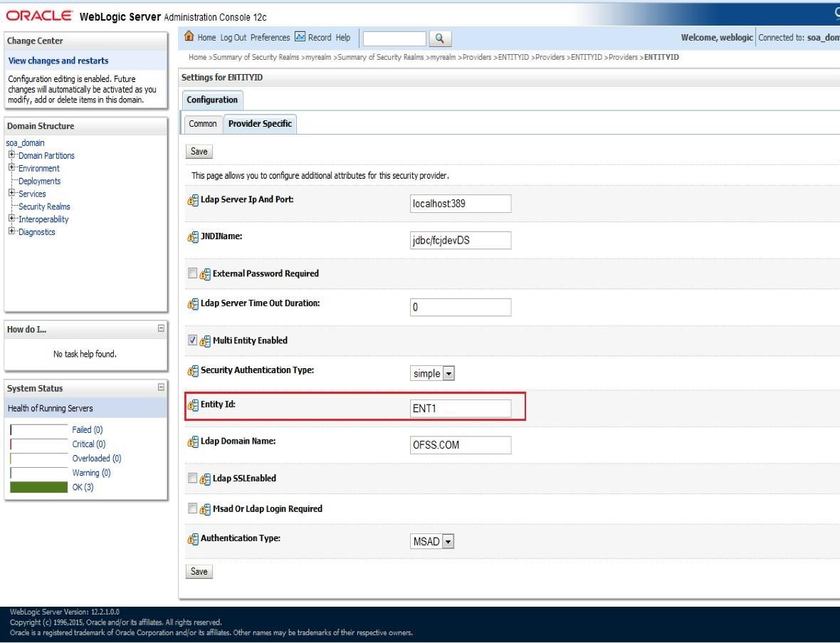
Task: Expand Diagnostics tree node
Action: click(x=12, y=231)
